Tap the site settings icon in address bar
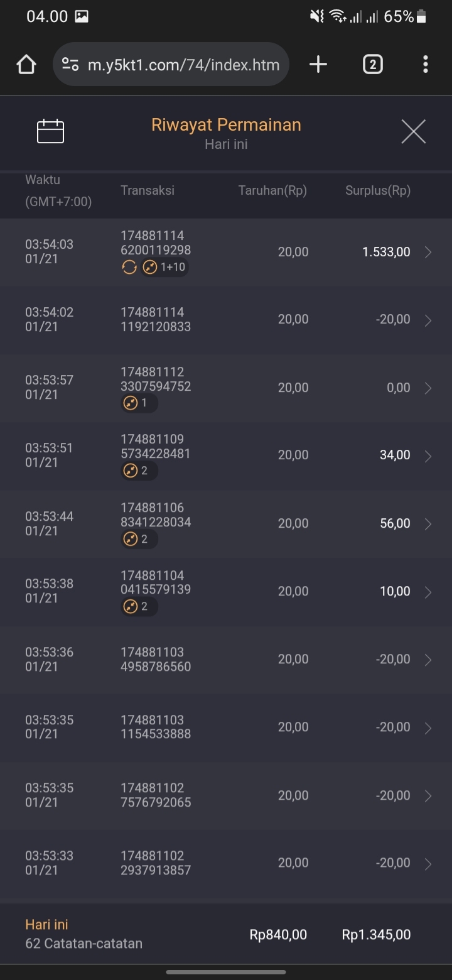The height and width of the screenshot is (980, 452). point(70,64)
